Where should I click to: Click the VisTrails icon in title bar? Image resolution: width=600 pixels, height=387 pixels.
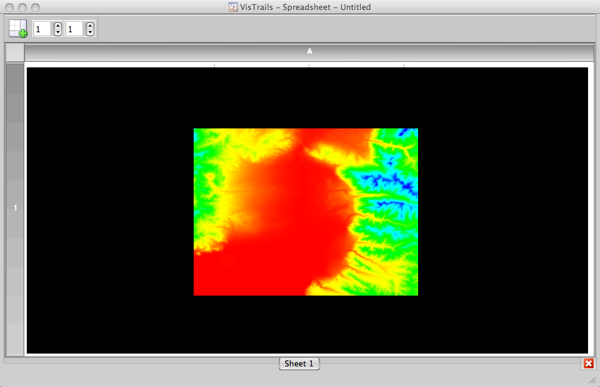point(233,7)
